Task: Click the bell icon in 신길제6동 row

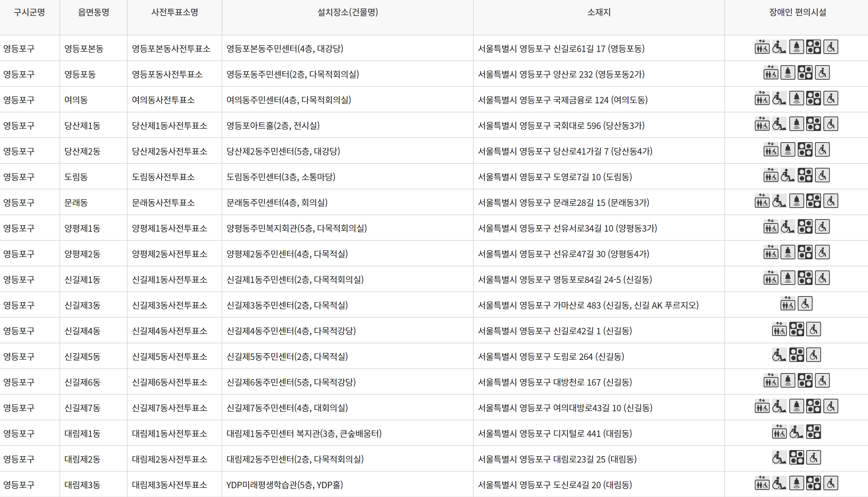Action: (788, 381)
